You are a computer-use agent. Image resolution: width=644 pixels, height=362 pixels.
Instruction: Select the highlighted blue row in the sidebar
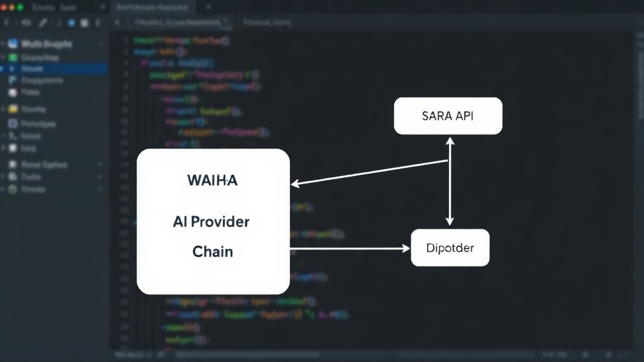[x=54, y=69]
